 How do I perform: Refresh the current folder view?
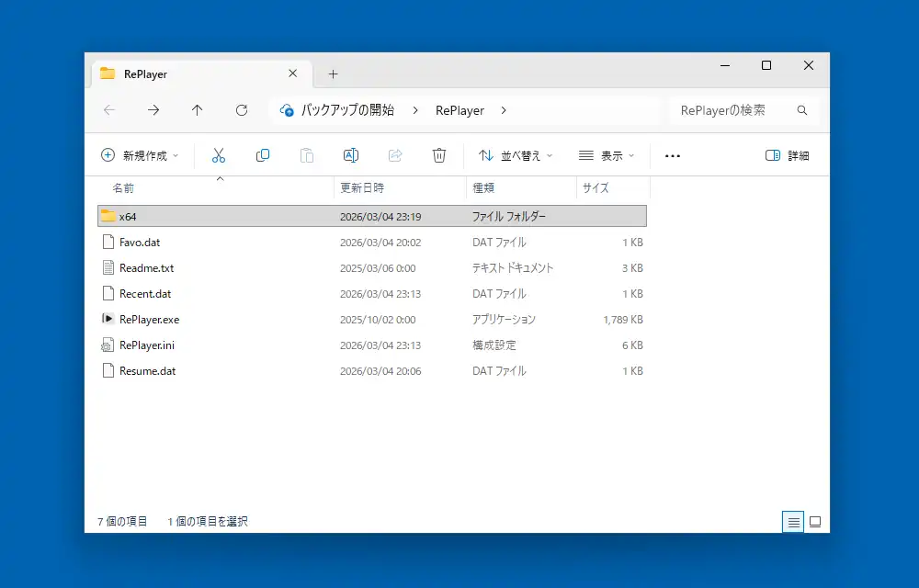tap(242, 110)
